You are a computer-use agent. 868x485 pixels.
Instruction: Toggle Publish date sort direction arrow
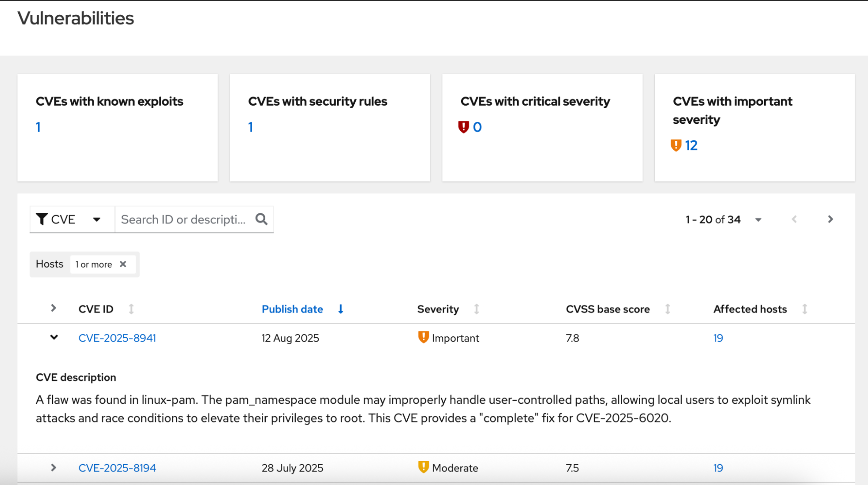[x=341, y=309]
